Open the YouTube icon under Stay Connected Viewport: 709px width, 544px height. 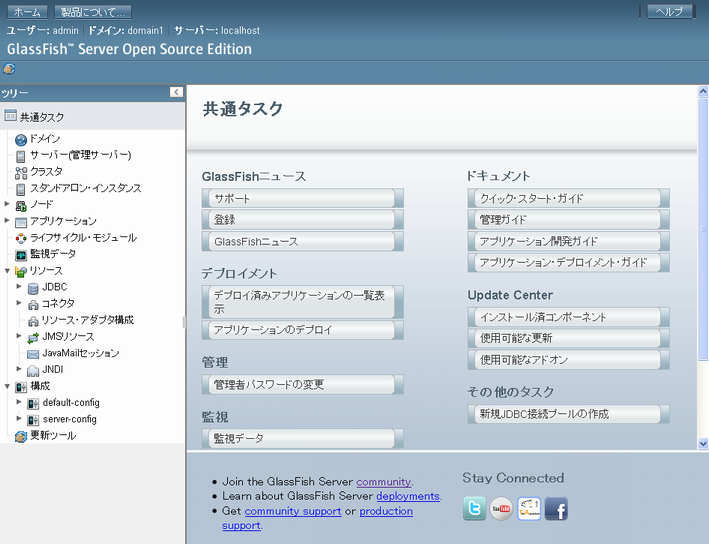tap(501, 509)
